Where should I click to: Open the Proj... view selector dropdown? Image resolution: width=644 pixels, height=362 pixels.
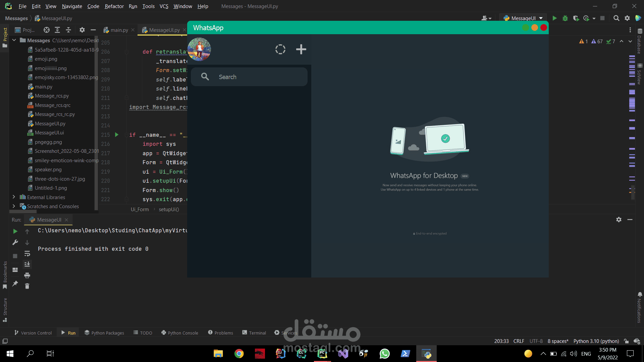(25, 30)
